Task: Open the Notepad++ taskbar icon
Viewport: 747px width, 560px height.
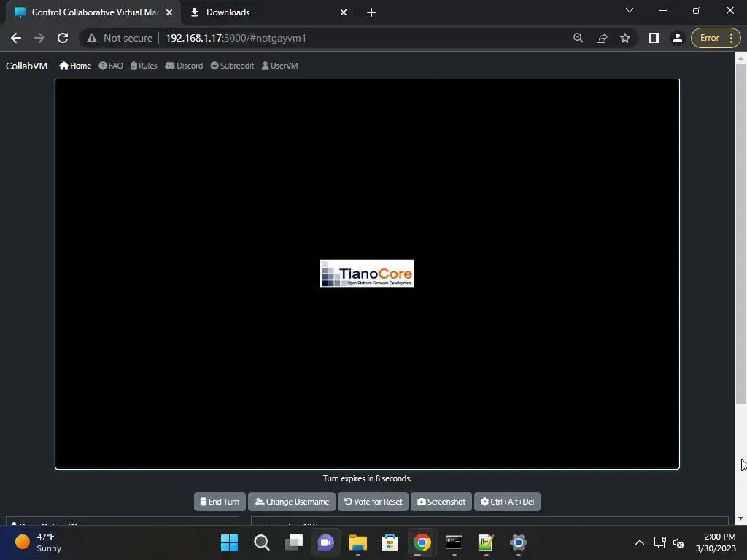Action: pos(486,542)
